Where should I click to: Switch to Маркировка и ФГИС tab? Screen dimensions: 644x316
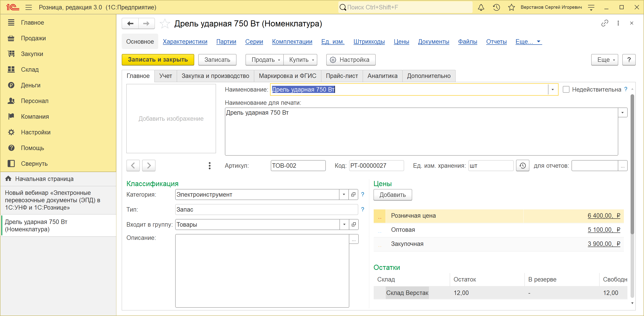click(288, 76)
